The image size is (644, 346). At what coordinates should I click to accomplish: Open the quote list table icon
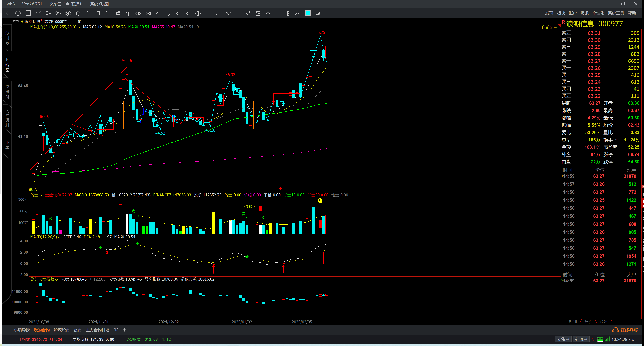28,13
